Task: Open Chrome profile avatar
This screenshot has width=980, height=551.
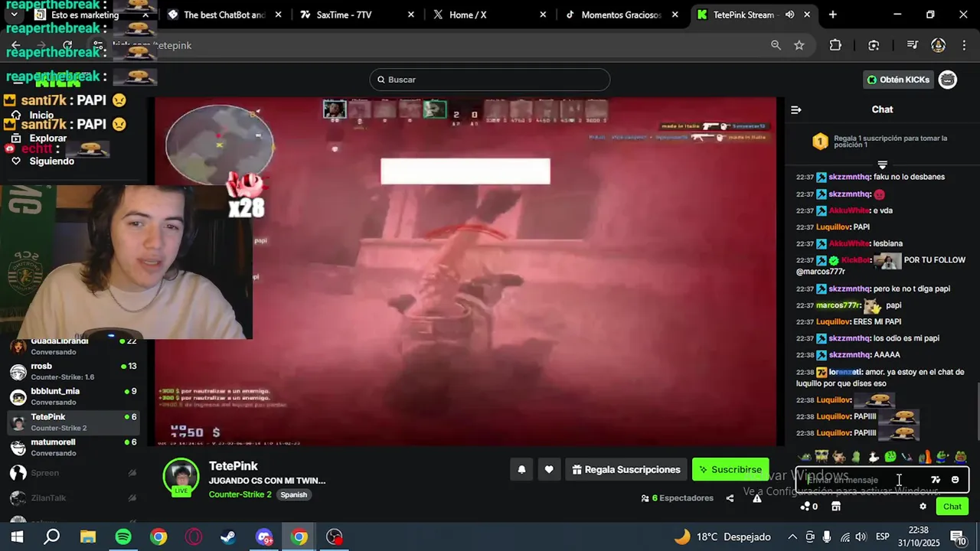Action: coord(938,45)
